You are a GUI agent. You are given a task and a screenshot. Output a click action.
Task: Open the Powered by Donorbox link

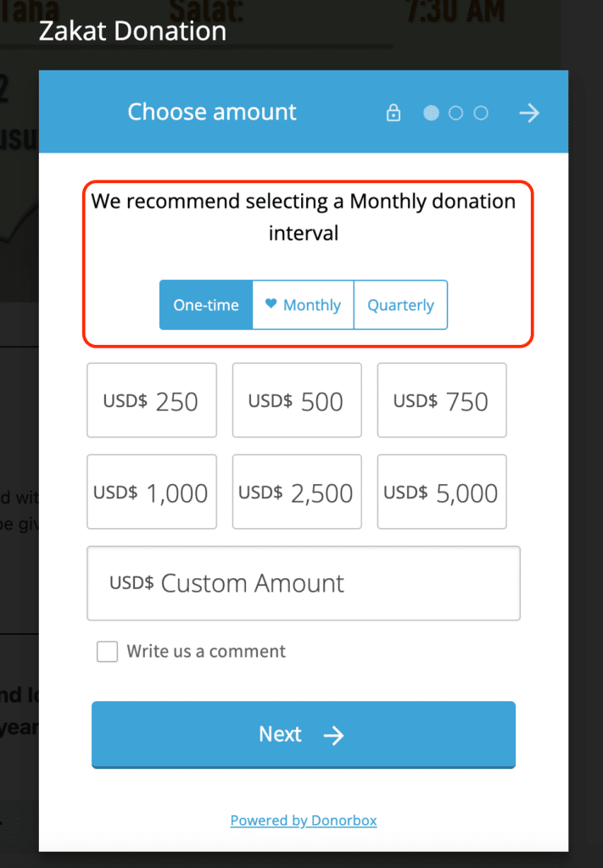point(304,821)
